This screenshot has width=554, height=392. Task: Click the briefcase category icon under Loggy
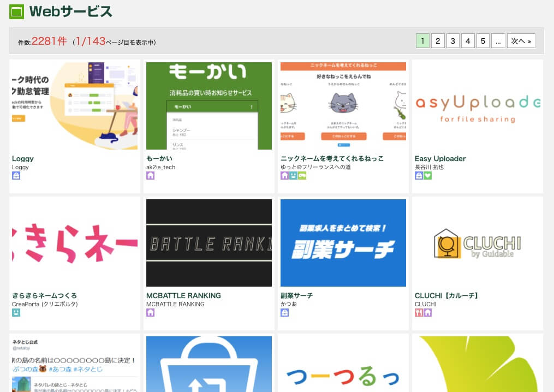click(16, 176)
